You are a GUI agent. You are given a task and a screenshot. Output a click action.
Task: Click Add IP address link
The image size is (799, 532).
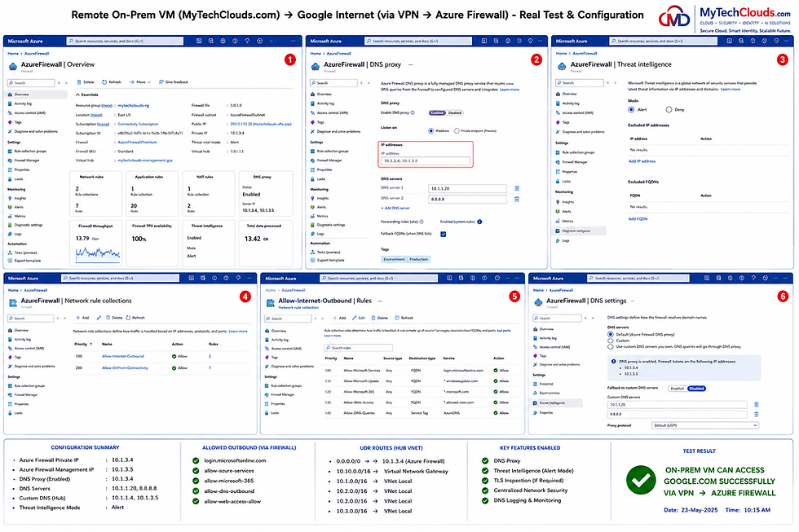pos(642,161)
